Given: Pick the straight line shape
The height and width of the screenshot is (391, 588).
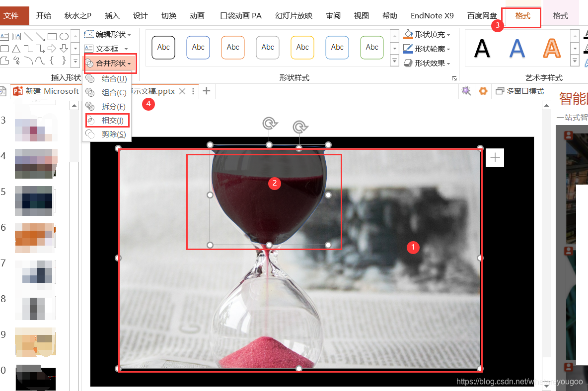Looking at the screenshot, I should click(28, 36).
